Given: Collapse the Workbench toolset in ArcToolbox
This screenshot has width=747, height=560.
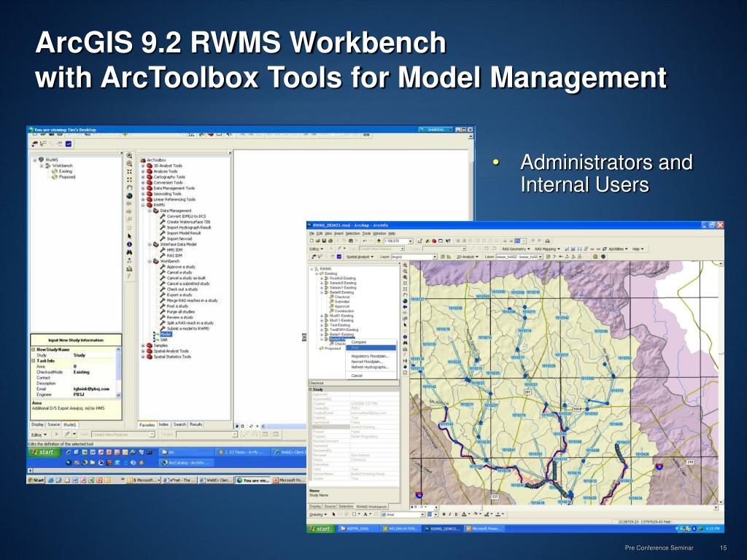Looking at the screenshot, I should tap(149, 261).
